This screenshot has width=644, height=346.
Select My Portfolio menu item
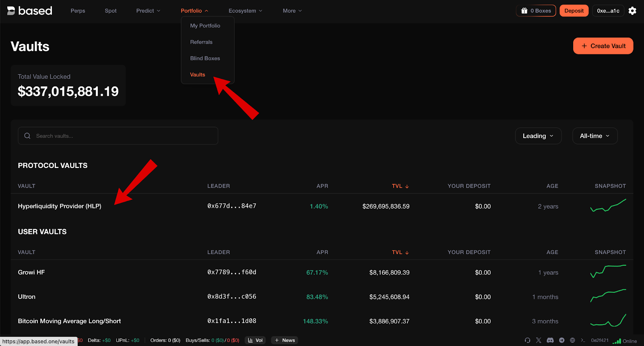pos(205,26)
